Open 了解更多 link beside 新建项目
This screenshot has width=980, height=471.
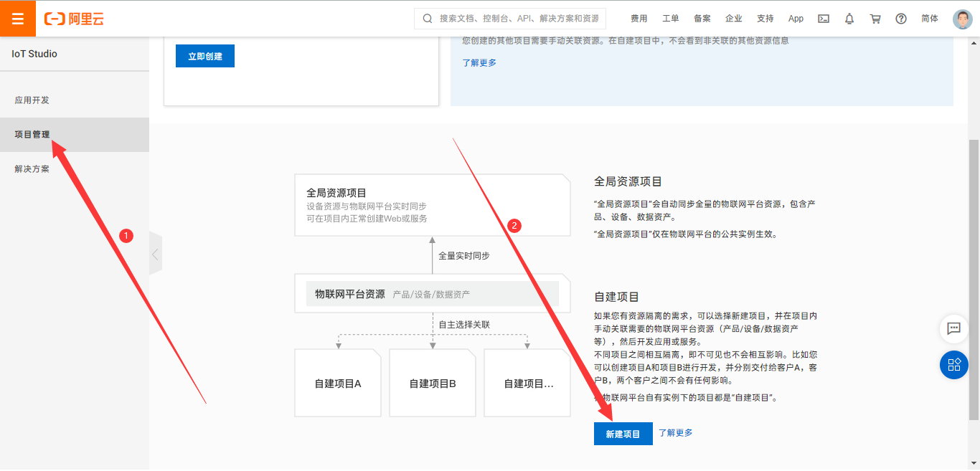tap(676, 433)
